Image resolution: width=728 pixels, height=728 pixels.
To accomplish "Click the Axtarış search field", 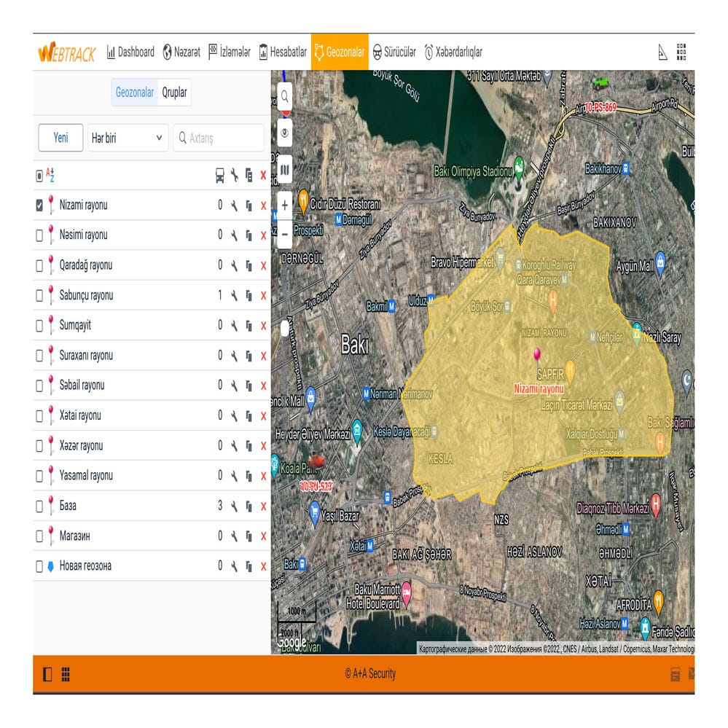I will tap(219, 138).
